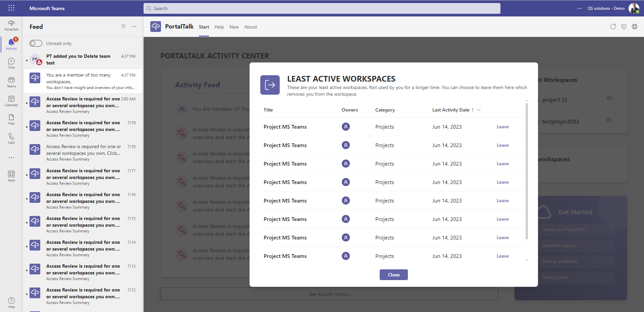The image size is (644, 312).
Task: Click See Activity History button behind dialog
Action: point(330,294)
